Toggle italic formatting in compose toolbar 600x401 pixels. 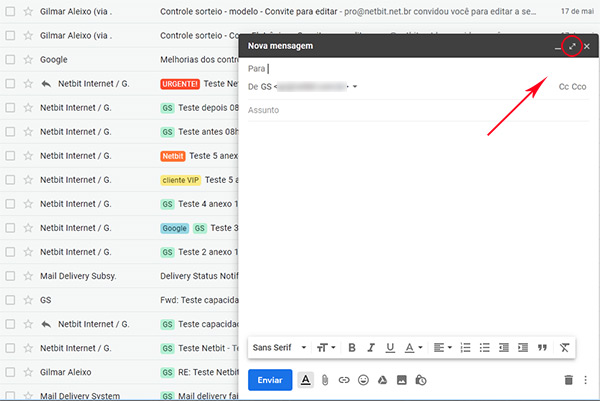(x=370, y=347)
